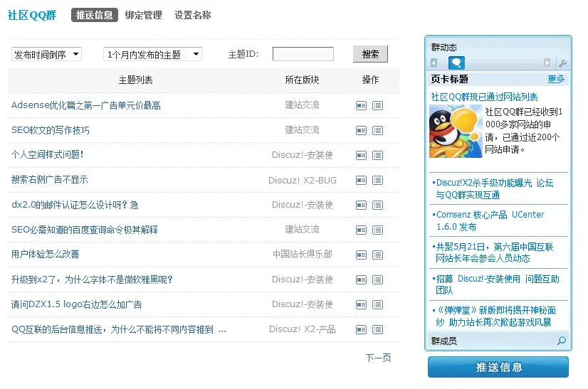
Task: Click right arrow in 群动态 tab bar
Action: click(547, 63)
